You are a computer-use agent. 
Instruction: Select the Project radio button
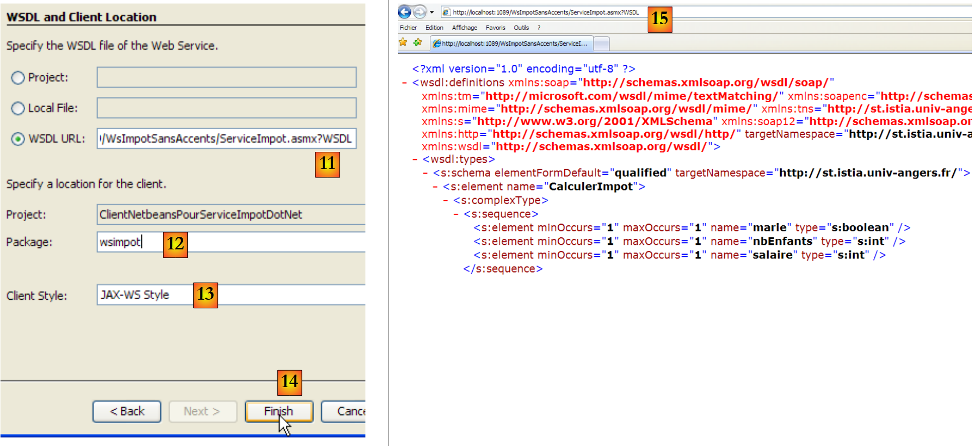[x=18, y=77]
